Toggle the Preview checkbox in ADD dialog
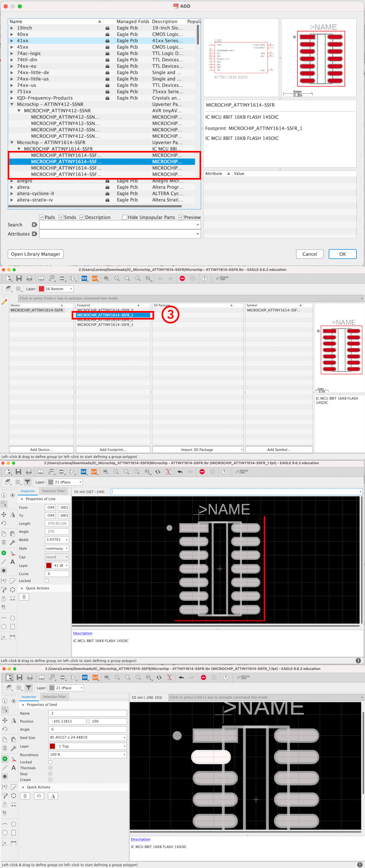Viewport: 365px width, 868px height. pyautogui.click(x=181, y=217)
